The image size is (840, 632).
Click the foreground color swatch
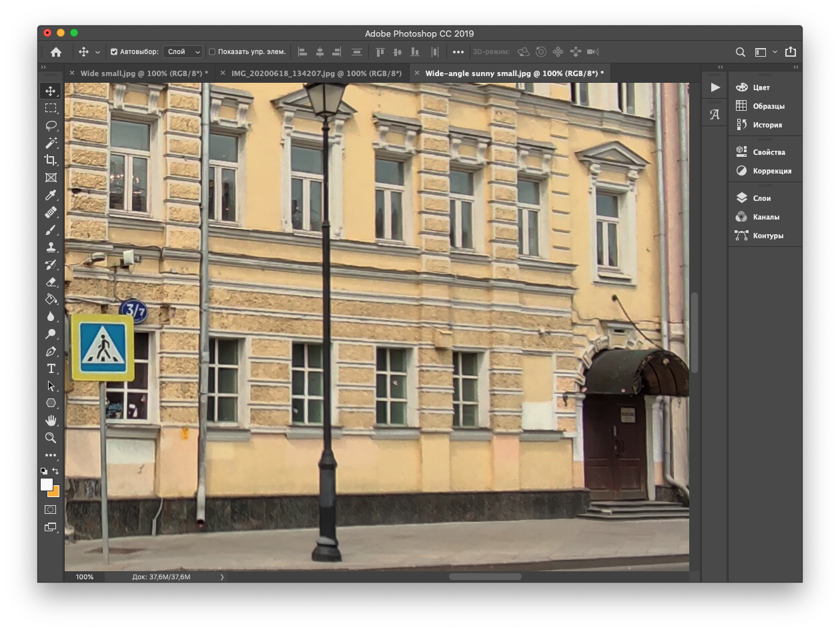(46, 485)
